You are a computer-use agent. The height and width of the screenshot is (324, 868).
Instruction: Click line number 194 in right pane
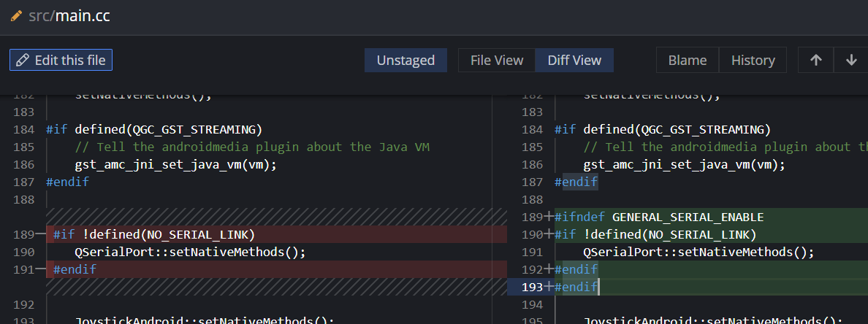533,304
